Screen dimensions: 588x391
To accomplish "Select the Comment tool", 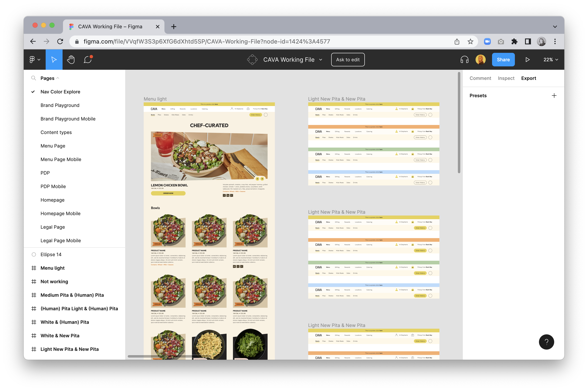I will pos(88,60).
